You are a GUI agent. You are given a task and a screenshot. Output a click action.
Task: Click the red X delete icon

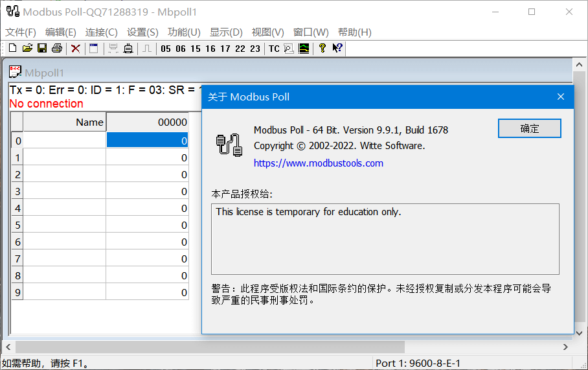pos(75,49)
